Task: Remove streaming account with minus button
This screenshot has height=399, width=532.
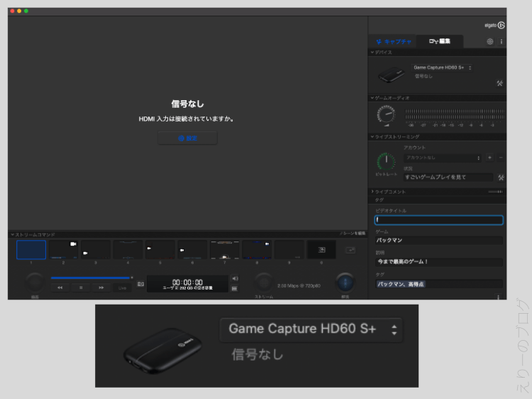Action: (x=501, y=158)
